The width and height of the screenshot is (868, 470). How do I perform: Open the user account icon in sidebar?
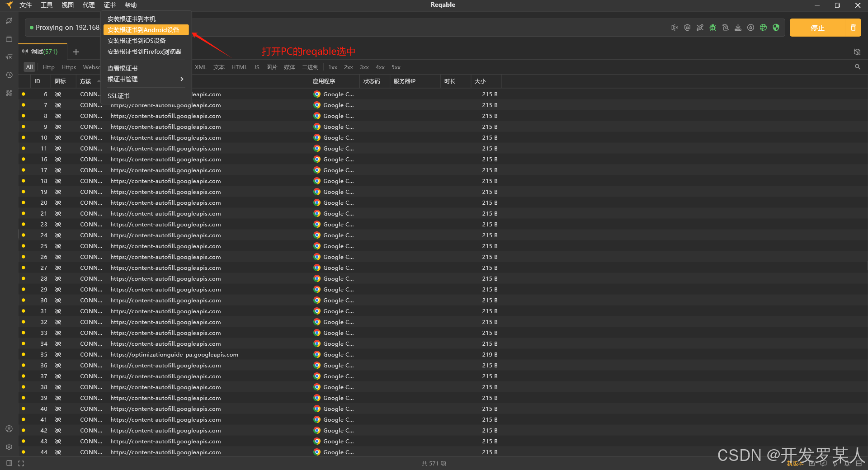click(x=9, y=429)
